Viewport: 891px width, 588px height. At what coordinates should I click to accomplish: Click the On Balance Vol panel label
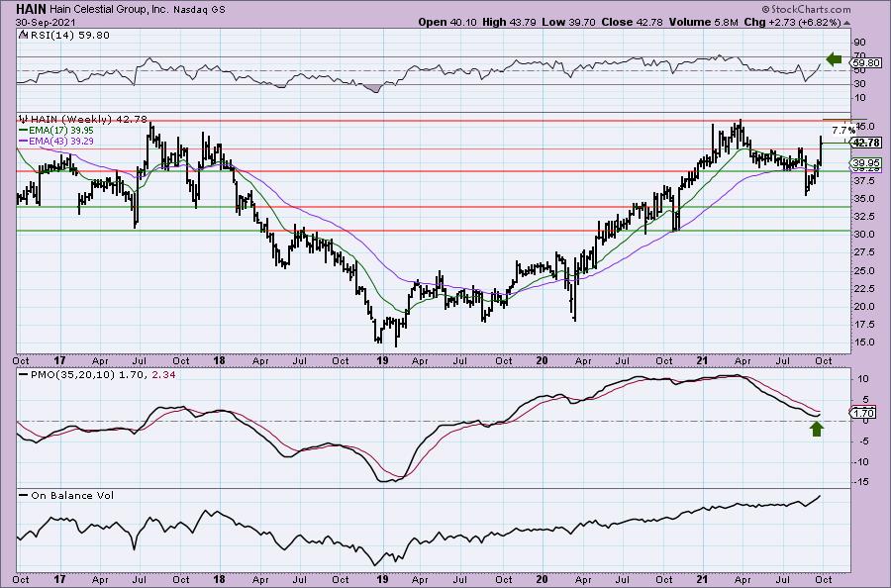[72, 495]
